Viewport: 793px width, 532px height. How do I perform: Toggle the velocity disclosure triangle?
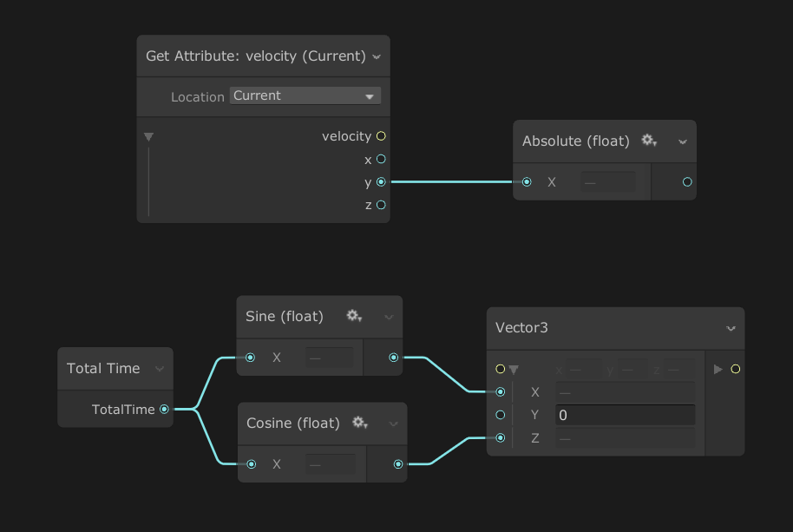pyautogui.click(x=147, y=136)
